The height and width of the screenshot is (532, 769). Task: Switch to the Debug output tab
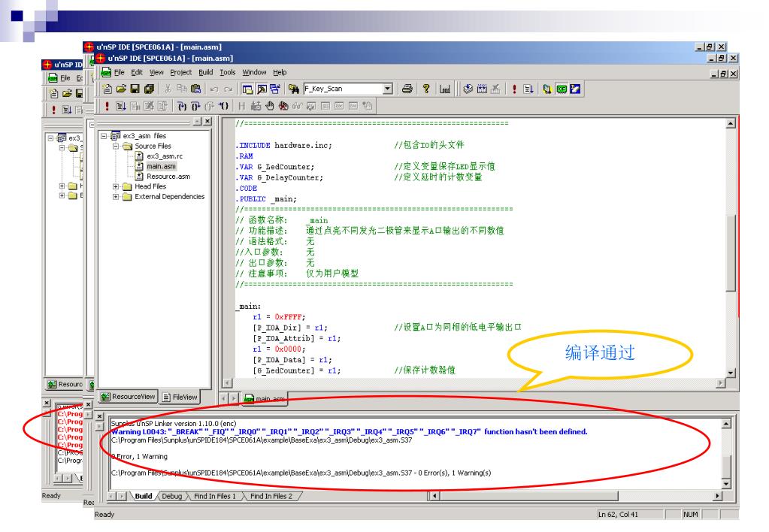pyautogui.click(x=172, y=496)
